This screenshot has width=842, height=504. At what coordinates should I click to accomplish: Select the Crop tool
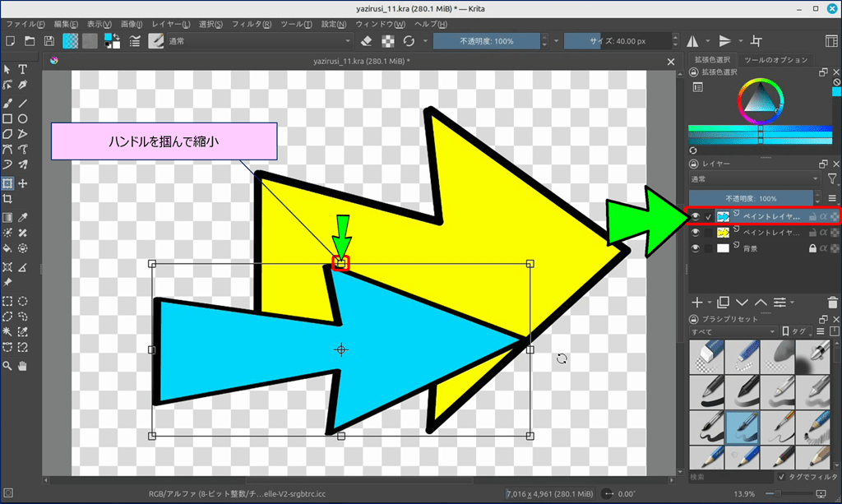pyautogui.click(x=7, y=199)
